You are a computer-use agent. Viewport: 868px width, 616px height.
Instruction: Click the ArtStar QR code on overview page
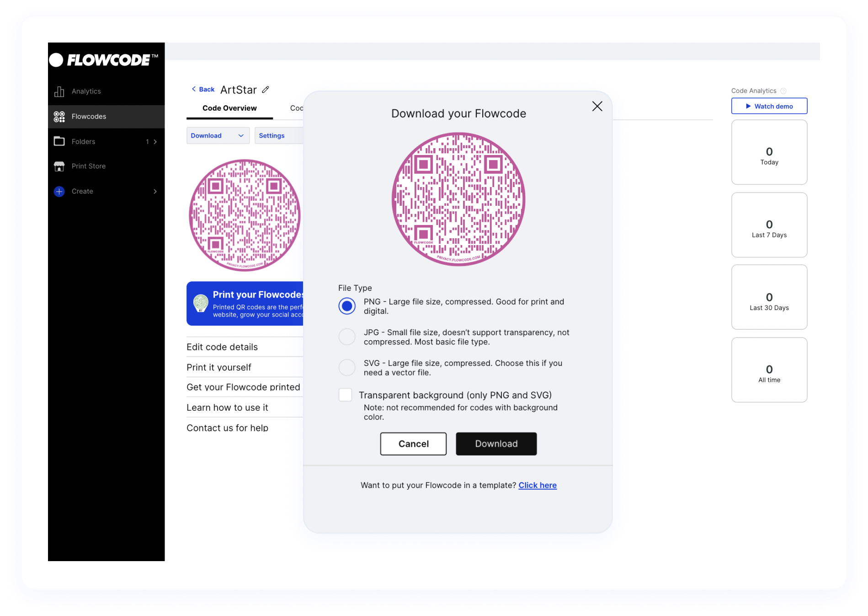pyautogui.click(x=245, y=215)
